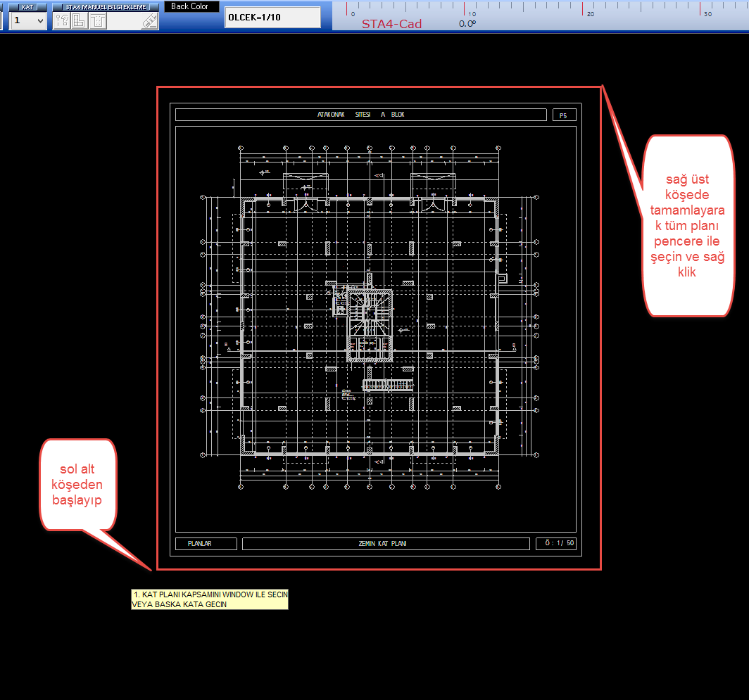Choose the eraser tool in manual info toolbar
Screen dimensions: 749x700
click(149, 21)
